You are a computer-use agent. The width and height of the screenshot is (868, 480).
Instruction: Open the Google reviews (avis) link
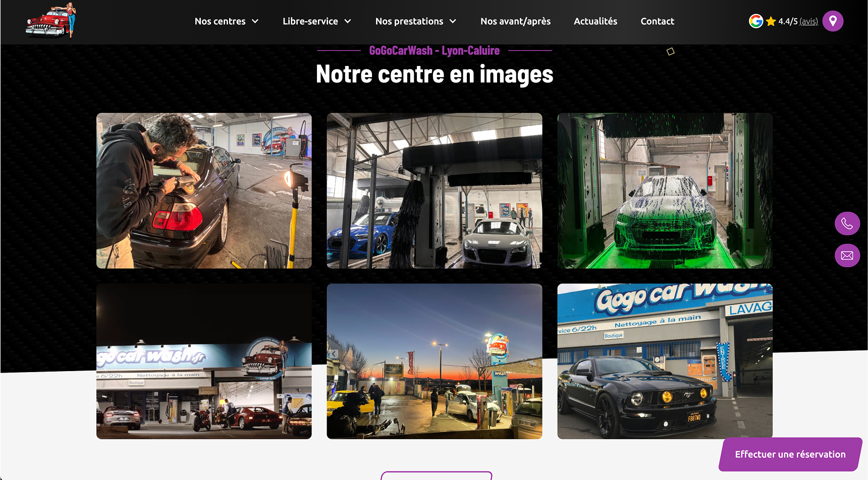point(808,21)
